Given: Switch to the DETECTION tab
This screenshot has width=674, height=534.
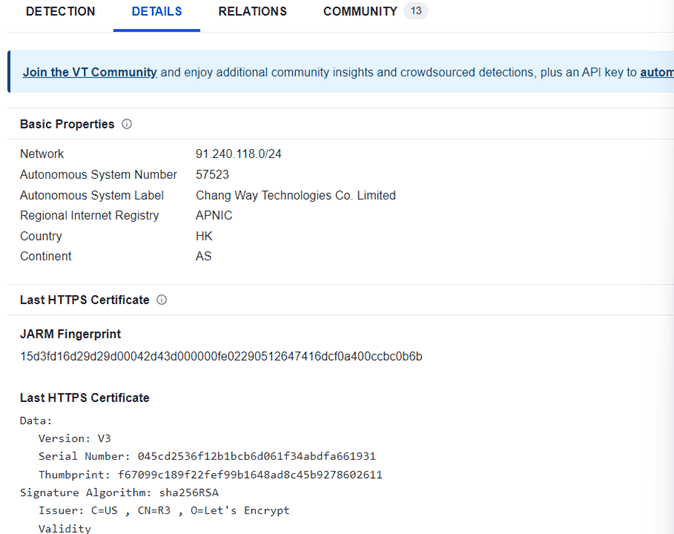Looking at the screenshot, I should [60, 12].
